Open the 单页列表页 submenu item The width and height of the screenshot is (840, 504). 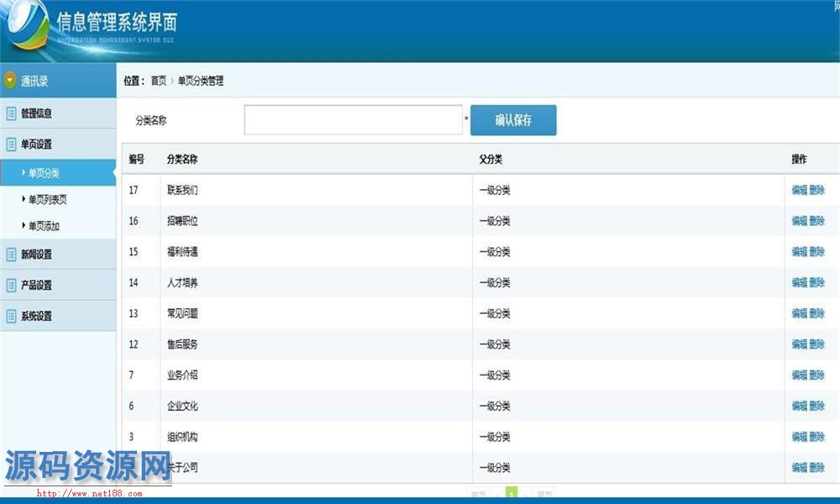pyautogui.click(x=47, y=200)
